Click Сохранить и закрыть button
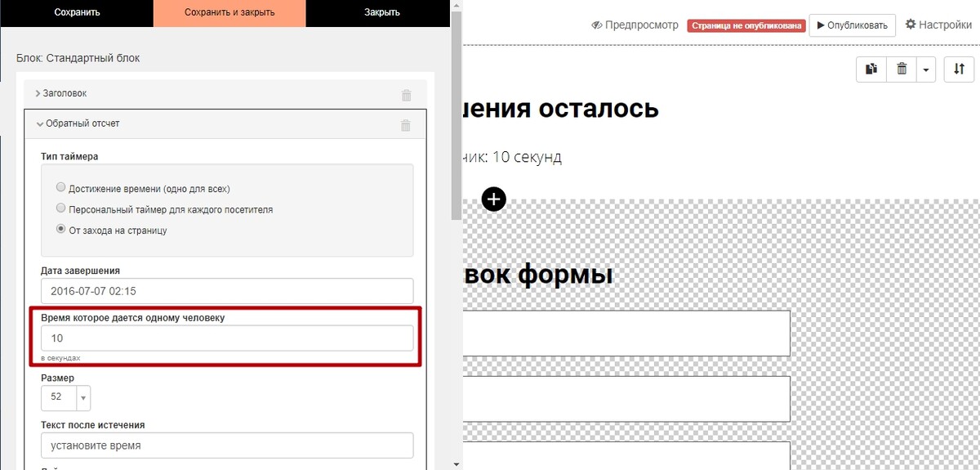The image size is (980, 470). click(x=229, y=13)
